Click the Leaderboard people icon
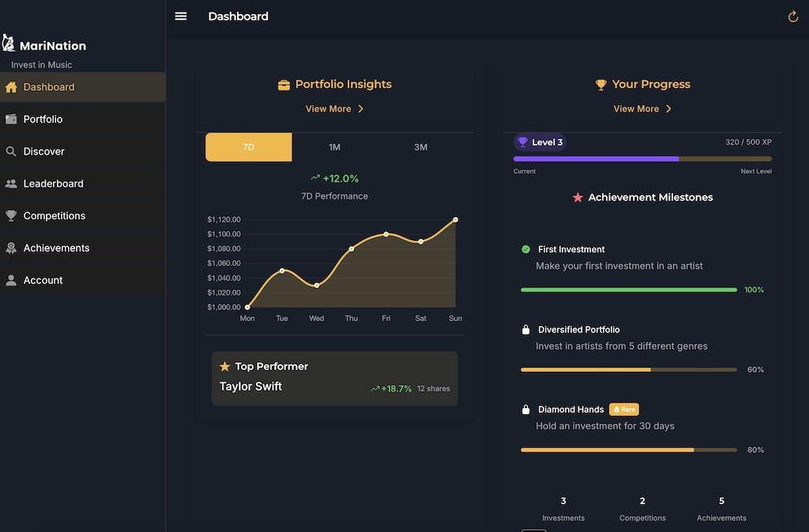The image size is (809, 532). pyautogui.click(x=11, y=184)
